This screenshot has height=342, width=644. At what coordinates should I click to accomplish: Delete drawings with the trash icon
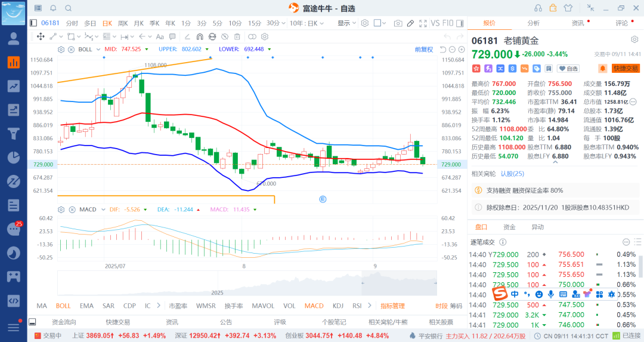point(237,36)
